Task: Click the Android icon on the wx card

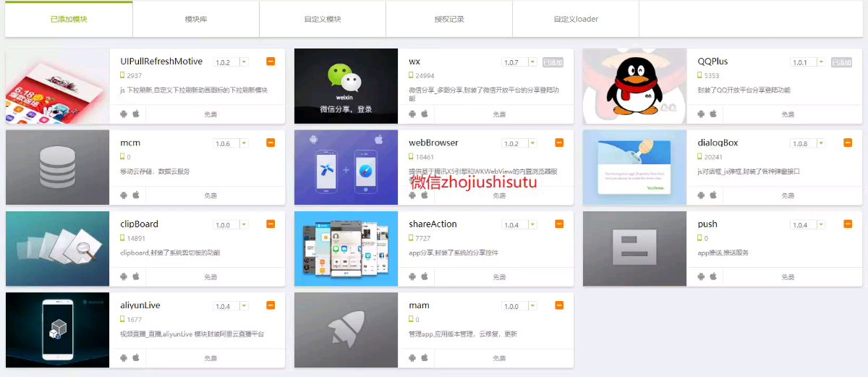Action: coord(412,114)
